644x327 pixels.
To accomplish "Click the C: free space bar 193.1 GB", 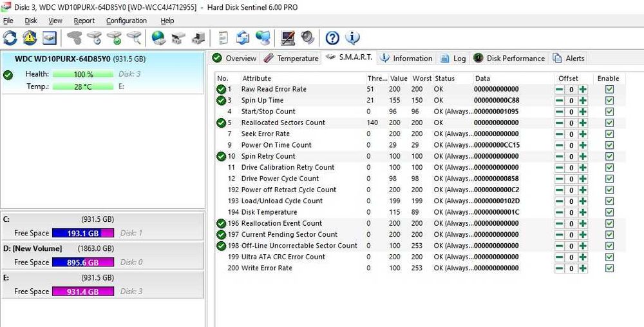I will pyautogui.click(x=83, y=233).
